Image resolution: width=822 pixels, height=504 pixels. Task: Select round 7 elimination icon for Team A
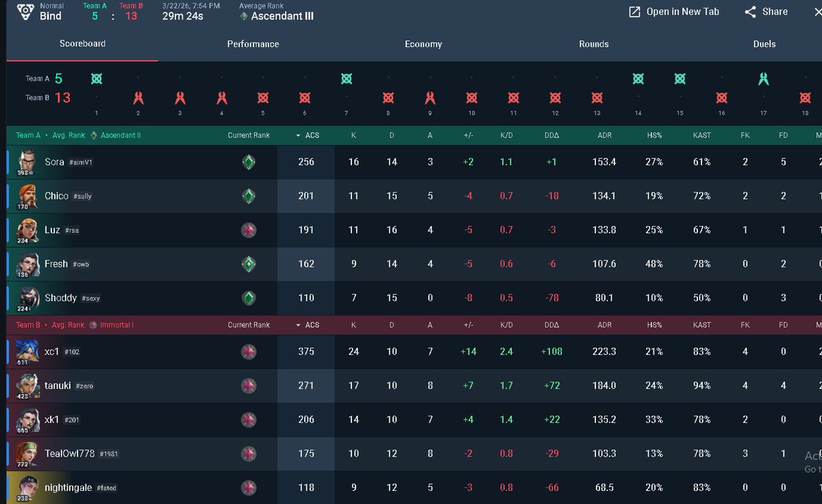tap(347, 79)
